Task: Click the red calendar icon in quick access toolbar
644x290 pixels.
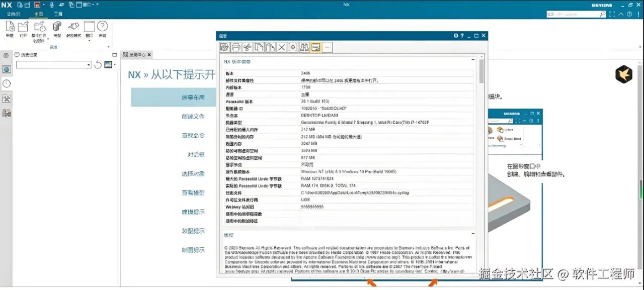Action: pyautogui.click(x=37, y=5)
